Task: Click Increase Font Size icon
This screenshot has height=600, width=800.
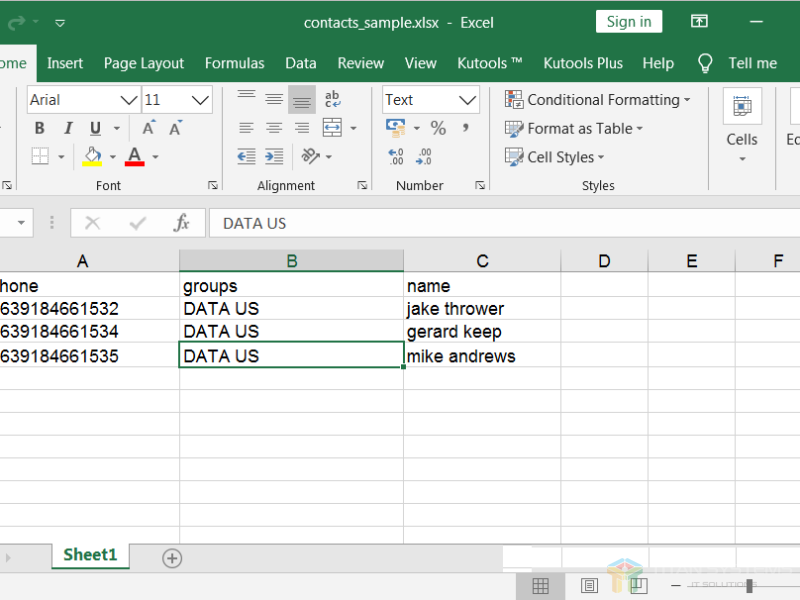Action: coord(148,128)
